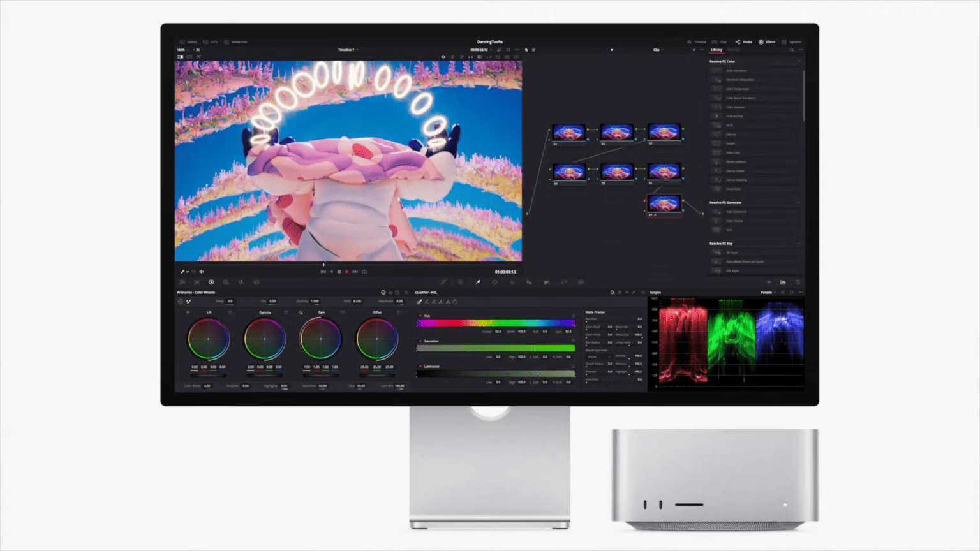Open the Clip mode dropdown in node editor
Screen dimensions: 980x551
(x=658, y=50)
